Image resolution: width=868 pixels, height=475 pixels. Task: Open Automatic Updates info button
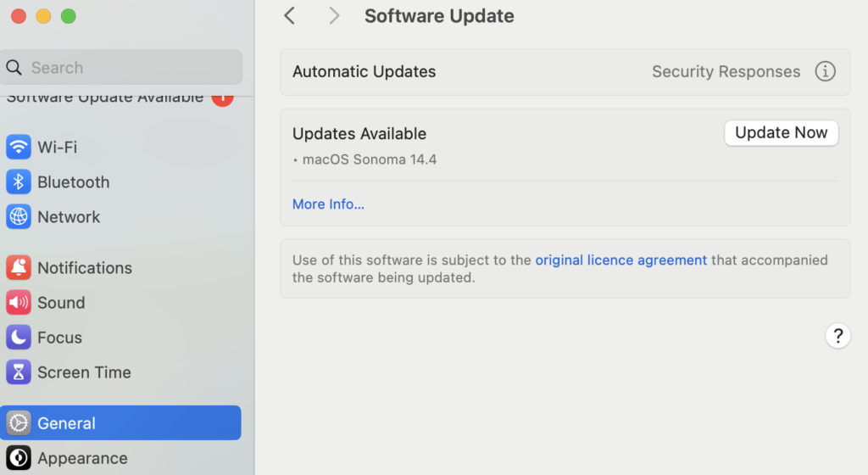825,71
